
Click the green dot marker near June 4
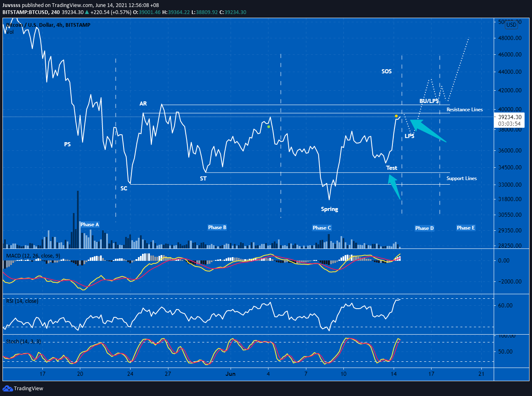[x=268, y=127]
